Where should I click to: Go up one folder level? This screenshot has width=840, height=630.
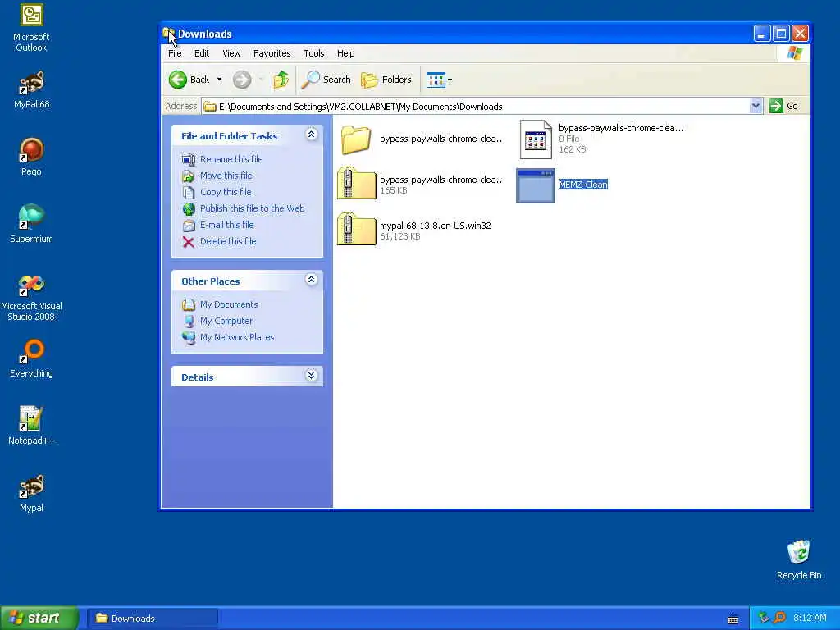tap(281, 80)
